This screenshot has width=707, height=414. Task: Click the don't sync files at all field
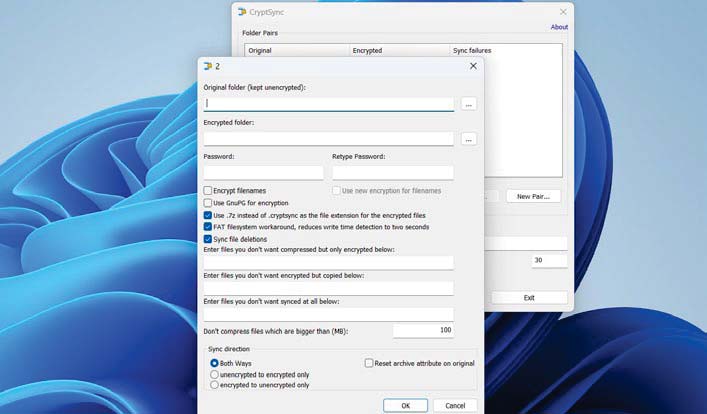pos(329,315)
